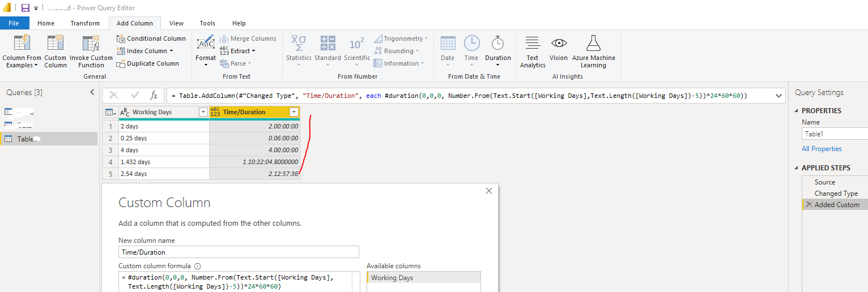
Task: Open Trigonometry functions
Action: coord(401,38)
